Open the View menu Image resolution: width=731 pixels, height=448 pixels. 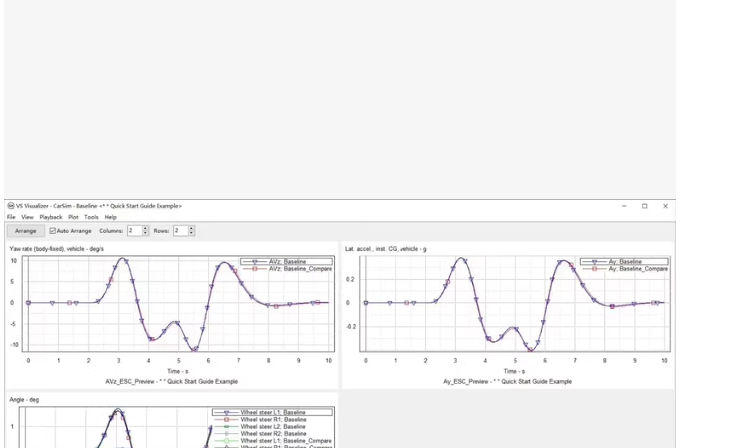27,217
